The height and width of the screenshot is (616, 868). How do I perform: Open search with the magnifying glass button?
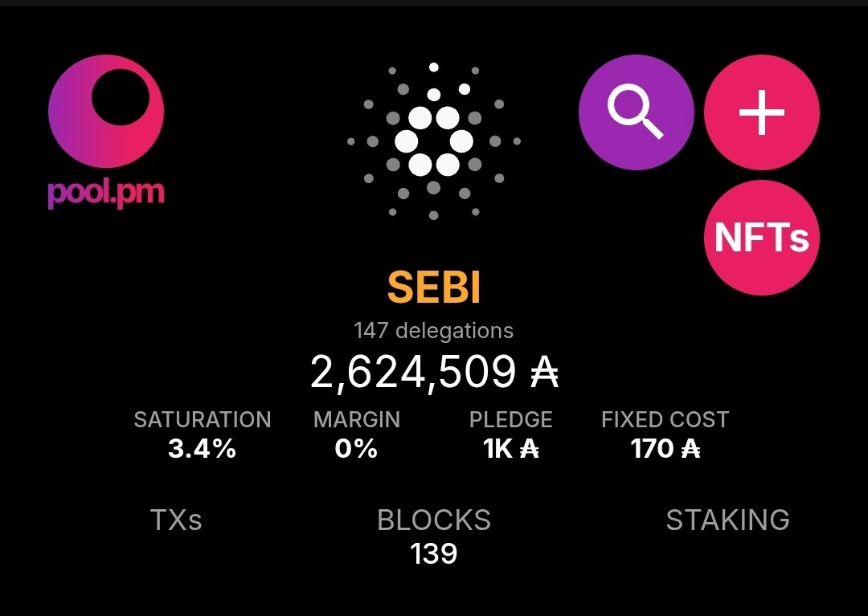(636, 112)
